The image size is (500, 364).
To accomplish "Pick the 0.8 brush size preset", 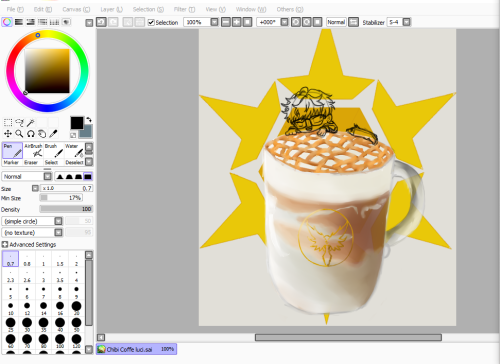I will click(x=27, y=259).
